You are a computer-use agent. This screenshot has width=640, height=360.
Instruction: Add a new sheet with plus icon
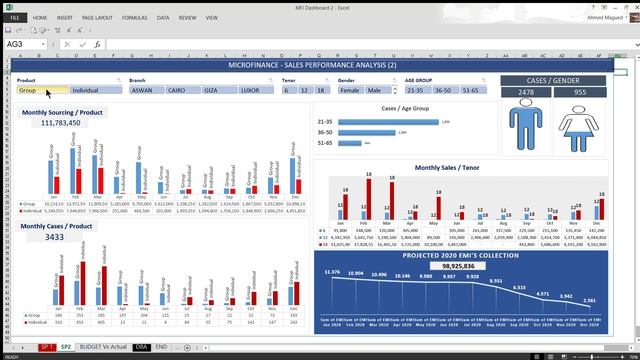(x=187, y=348)
